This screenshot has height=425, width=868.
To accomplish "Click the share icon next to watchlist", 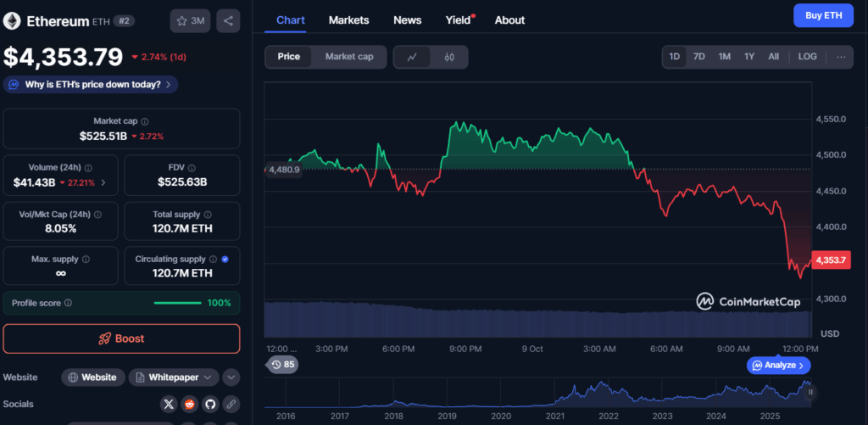I will (x=227, y=20).
